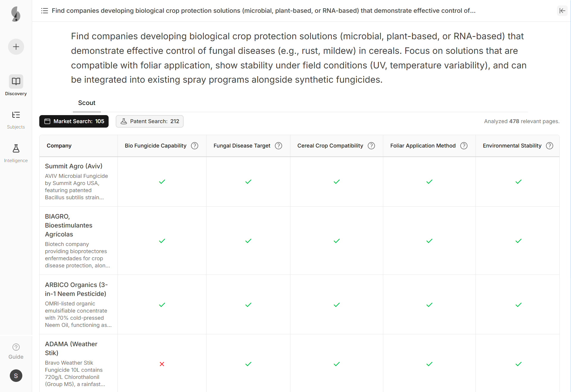
Task: Click the list icon beside query title
Action: (45, 11)
